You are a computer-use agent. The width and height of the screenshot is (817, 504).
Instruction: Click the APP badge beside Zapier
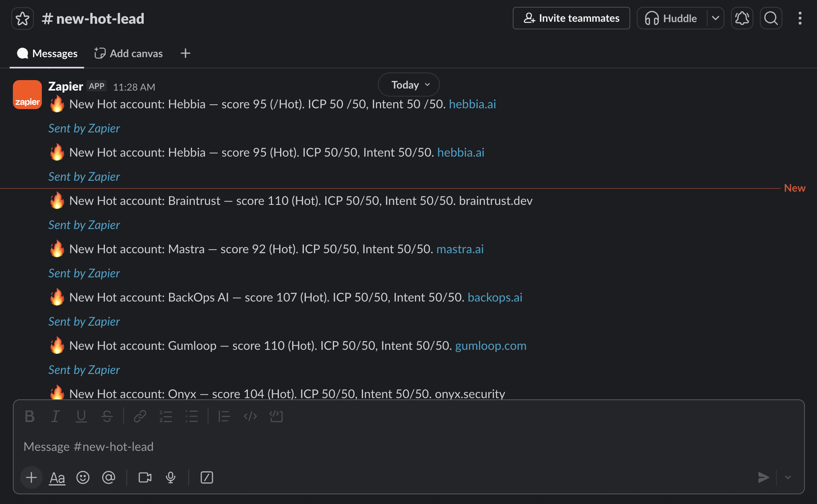click(x=97, y=86)
